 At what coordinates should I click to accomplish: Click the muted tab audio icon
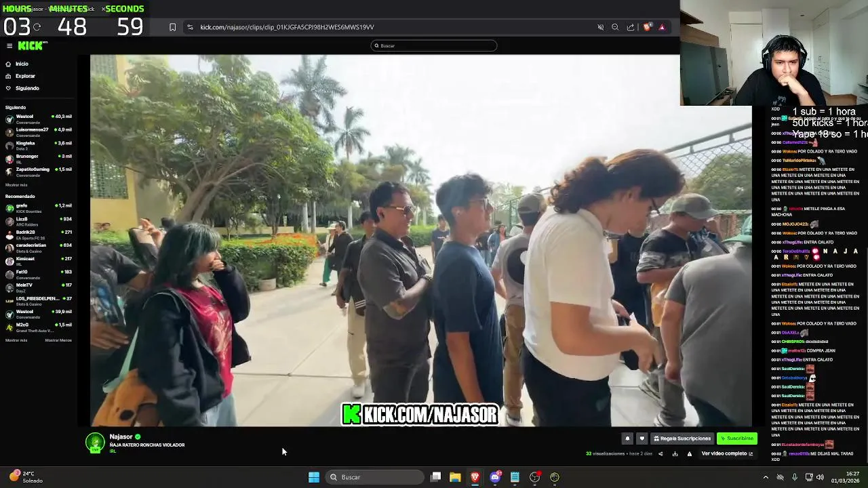(600, 27)
